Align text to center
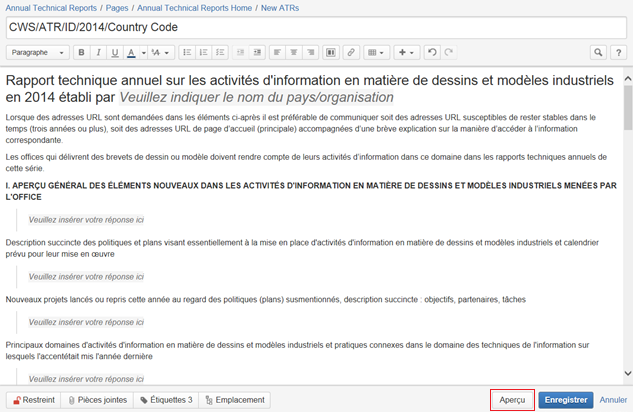This screenshot has width=633, height=412. point(294,52)
